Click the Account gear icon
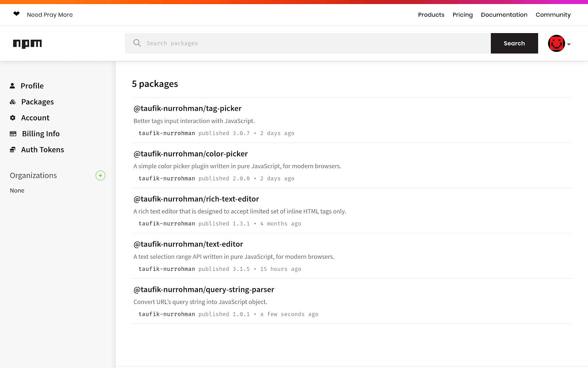The height and width of the screenshot is (368, 588). coord(13,118)
